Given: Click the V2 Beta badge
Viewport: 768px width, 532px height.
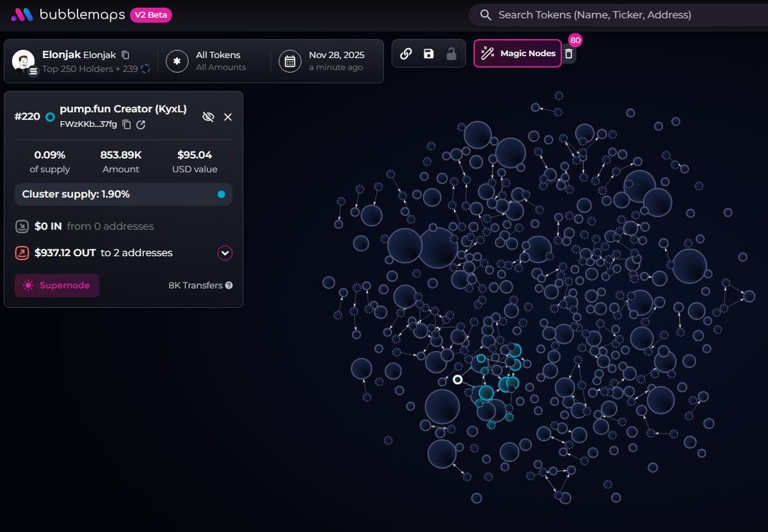Looking at the screenshot, I should click(150, 15).
